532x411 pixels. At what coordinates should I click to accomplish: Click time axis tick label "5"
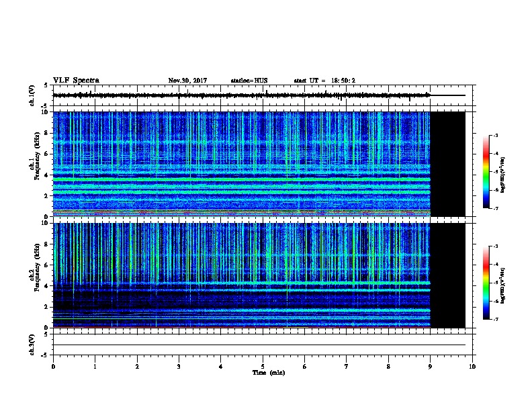coord(263,367)
